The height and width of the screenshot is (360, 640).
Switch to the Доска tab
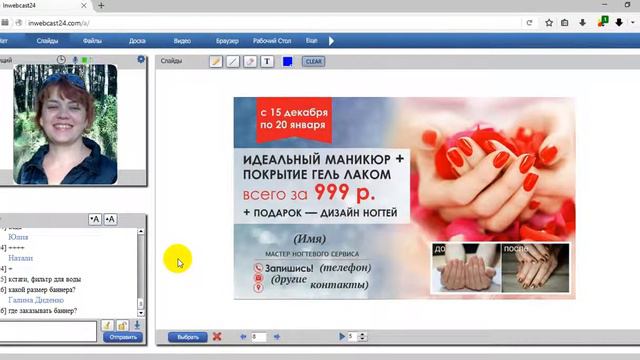(x=137, y=41)
